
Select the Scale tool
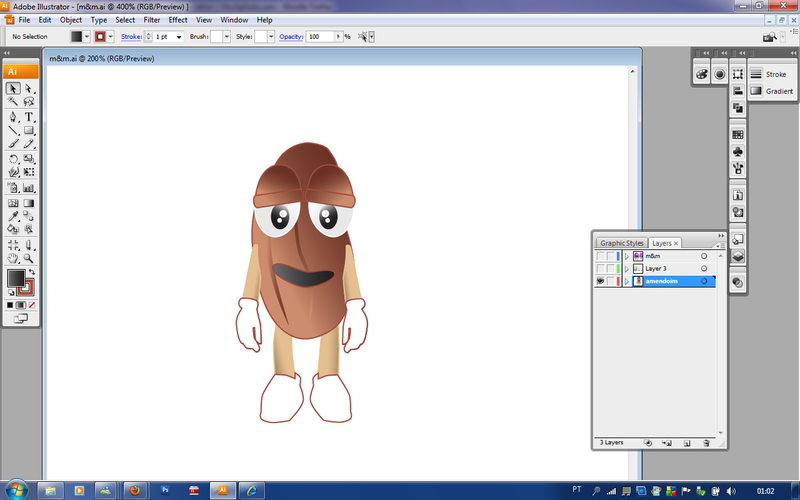29,159
